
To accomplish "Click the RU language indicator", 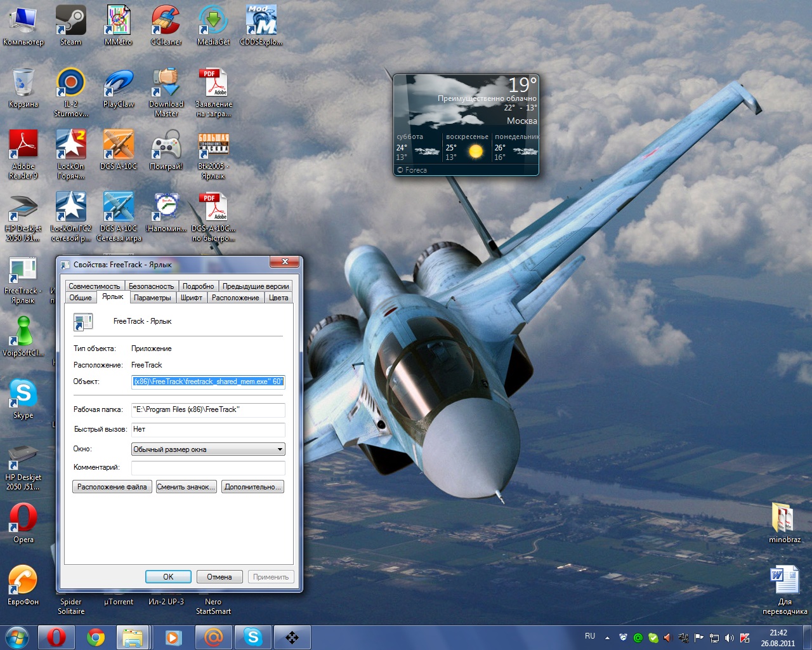I will [590, 636].
